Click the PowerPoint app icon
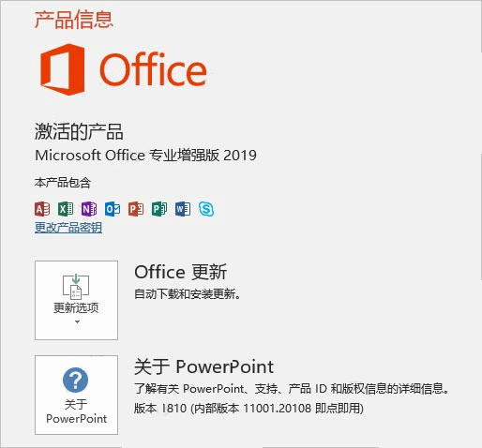The width and height of the screenshot is (482, 448). pyautogui.click(x=136, y=209)
